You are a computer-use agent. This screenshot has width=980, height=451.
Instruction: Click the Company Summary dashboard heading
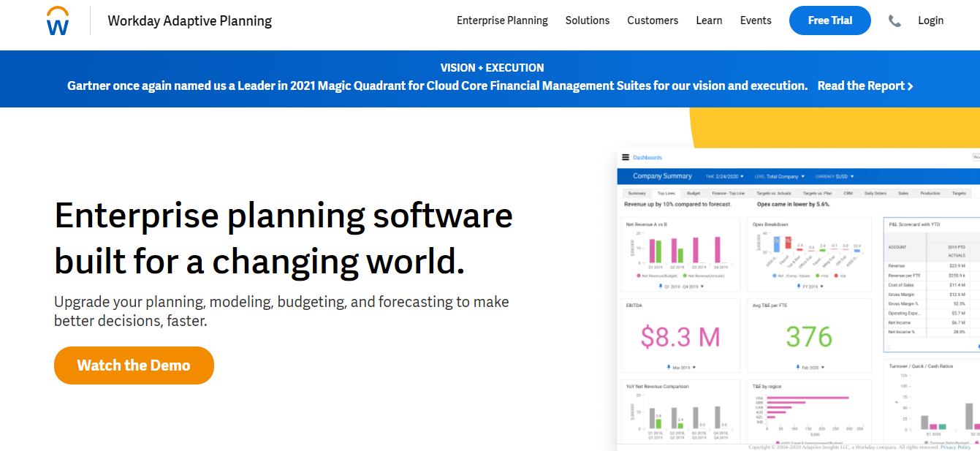pos(662,176)
